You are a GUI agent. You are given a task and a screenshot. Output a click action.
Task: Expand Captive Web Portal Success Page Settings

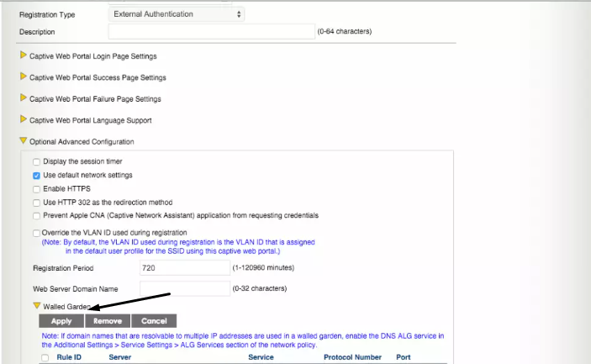point(24,76)
